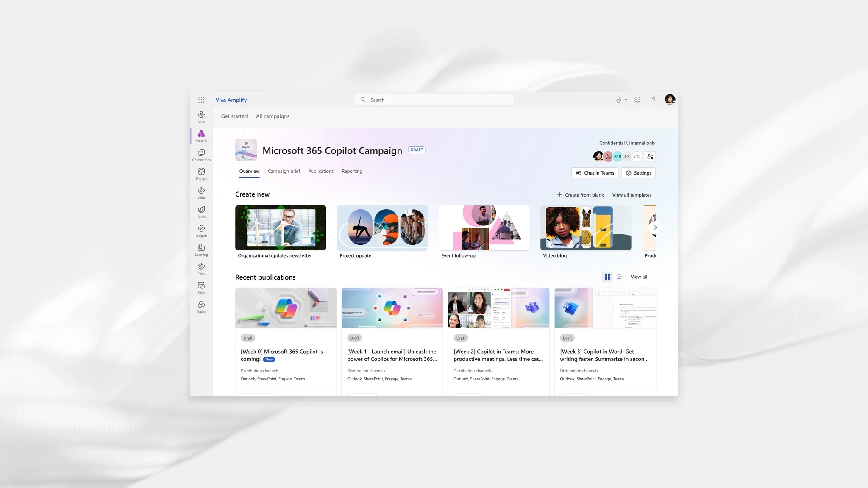Show more templates with the right chevron
Viewport: 868px width, 488px height.
click(x=655, y=228)
